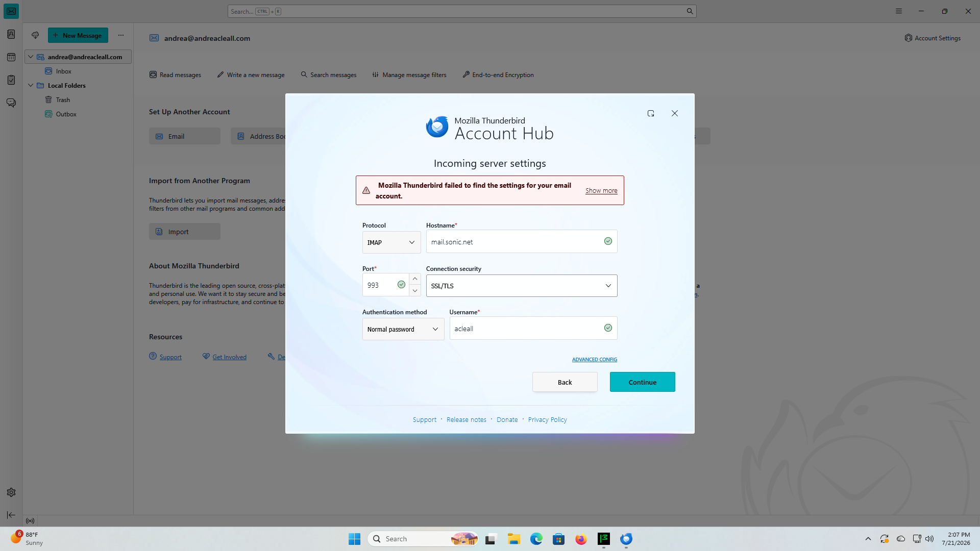This screenshot has width=980, height=551.
Task: Open the Connection security SSL/TLS dropdown
Action: pos(522,286)
